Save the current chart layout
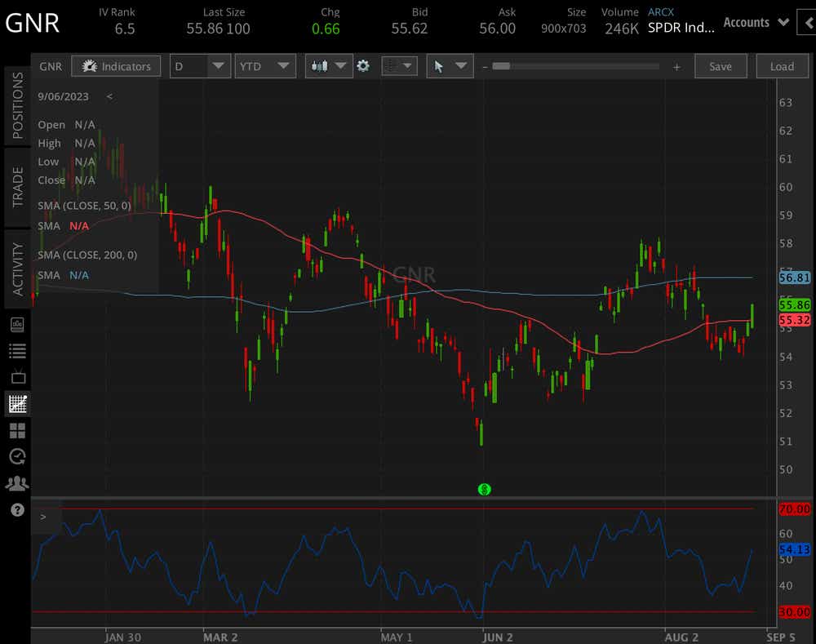Image resolution: width=816 pixels, height=644 pixels. (x=721, y=67)
